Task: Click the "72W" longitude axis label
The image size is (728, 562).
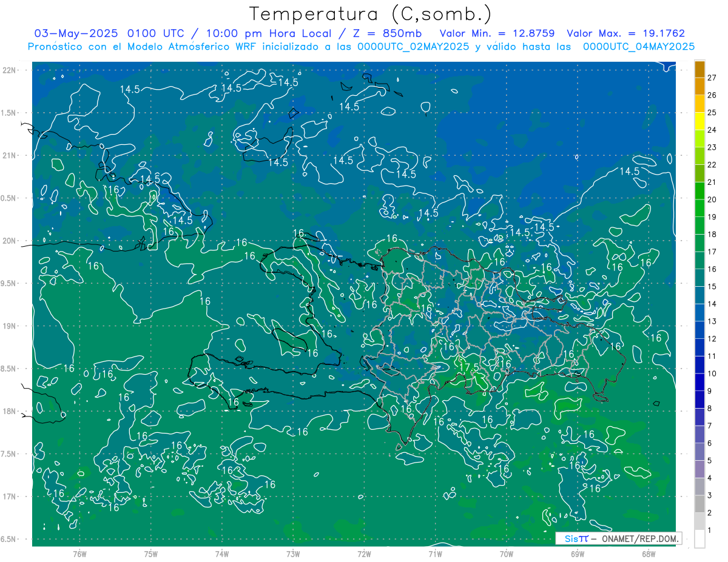Action: [x=364, y=554]
